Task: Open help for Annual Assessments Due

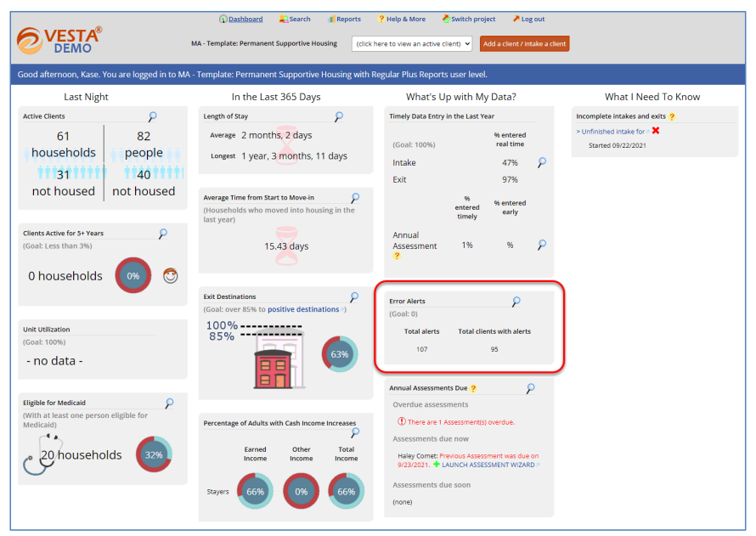Action: tap(471, 388)
